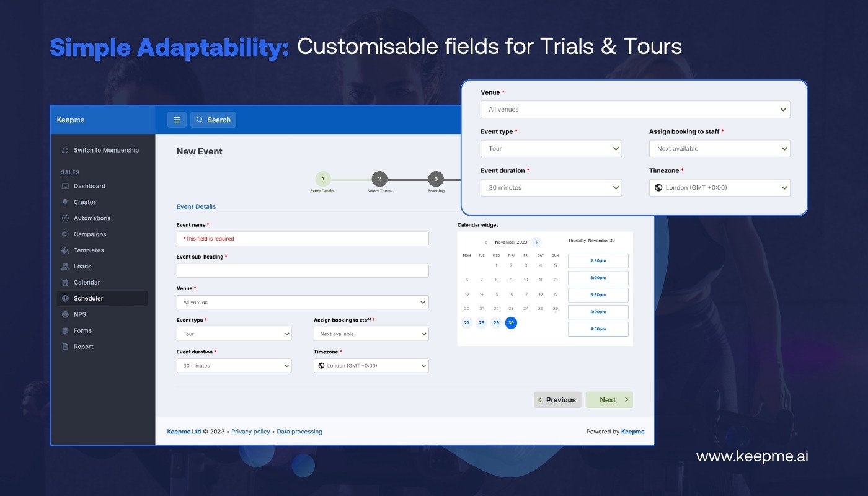Open Templates in the sidebar

tap(89, 250)
